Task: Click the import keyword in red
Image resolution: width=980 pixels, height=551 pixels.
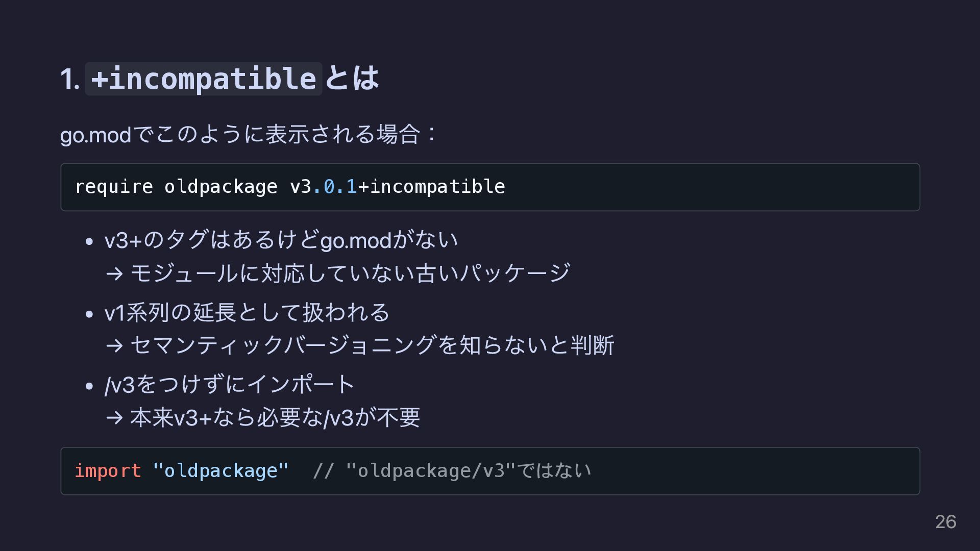Action: 108,470
